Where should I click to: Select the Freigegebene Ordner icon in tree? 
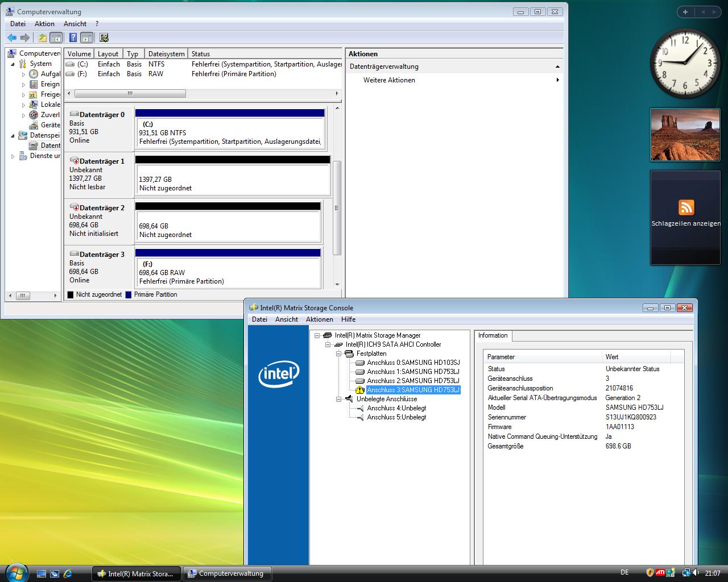[34, 94]
